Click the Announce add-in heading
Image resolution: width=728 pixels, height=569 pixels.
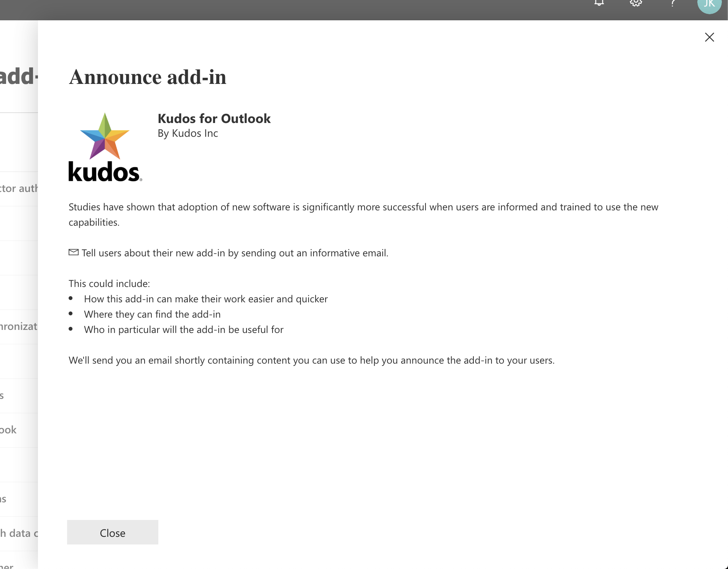coord(148,77)
